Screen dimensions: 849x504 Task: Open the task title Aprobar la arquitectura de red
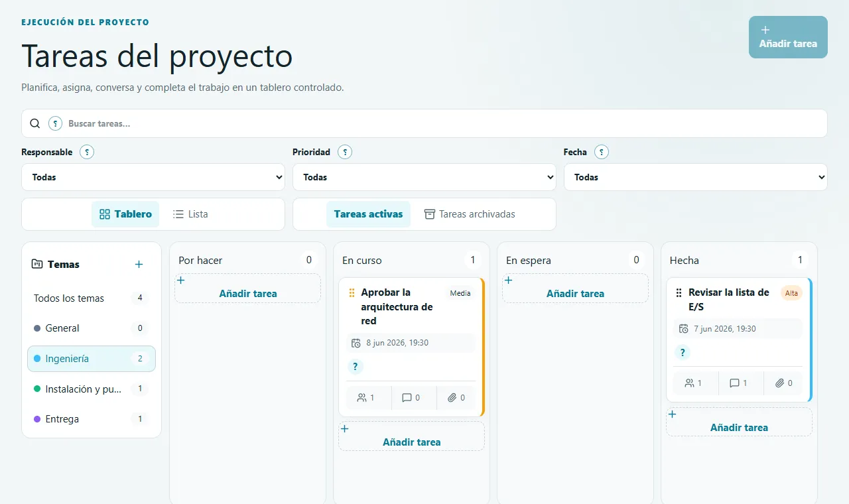397,306
